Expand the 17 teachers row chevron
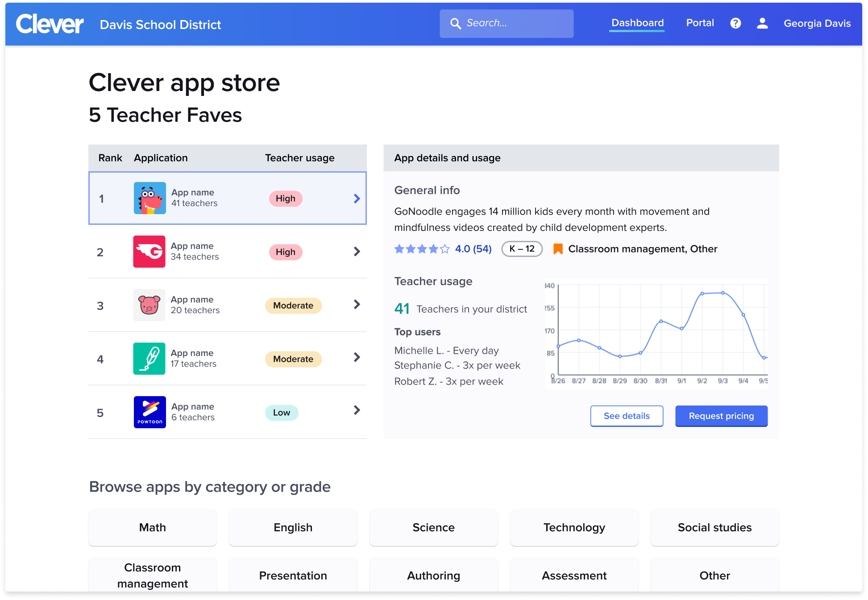The height and width of the screenshot is (600, 868). [357, 357]
